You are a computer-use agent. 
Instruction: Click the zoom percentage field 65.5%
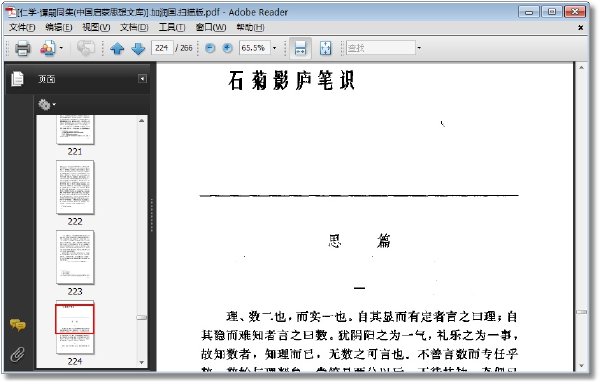coord(254,48)
